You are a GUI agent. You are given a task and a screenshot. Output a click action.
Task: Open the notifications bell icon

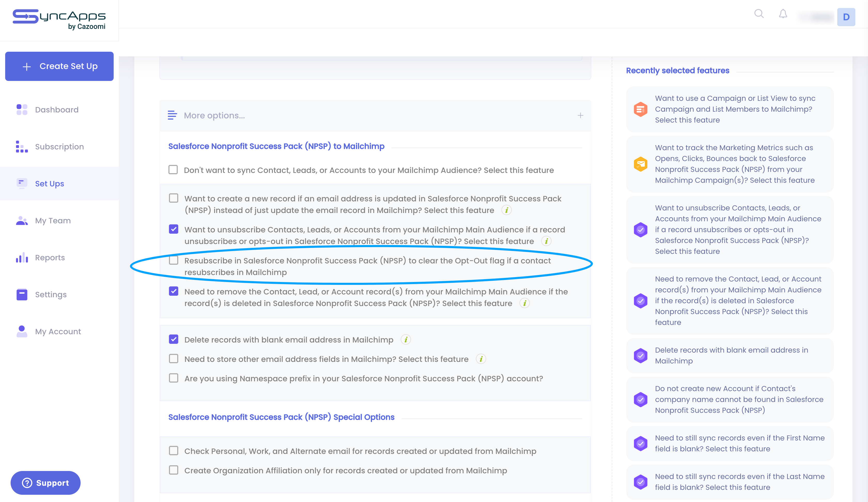pos(783,14)
